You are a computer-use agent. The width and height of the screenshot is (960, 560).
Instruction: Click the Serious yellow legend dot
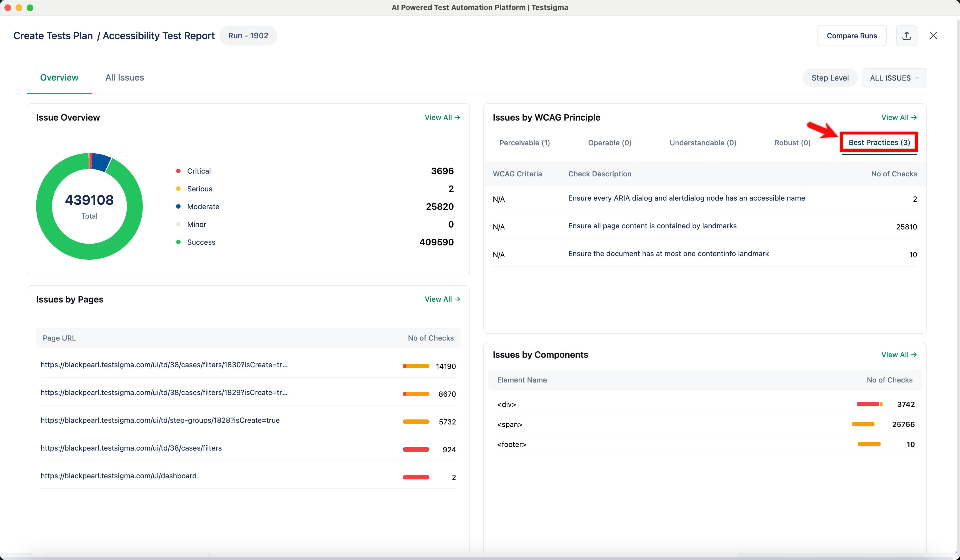178,189
